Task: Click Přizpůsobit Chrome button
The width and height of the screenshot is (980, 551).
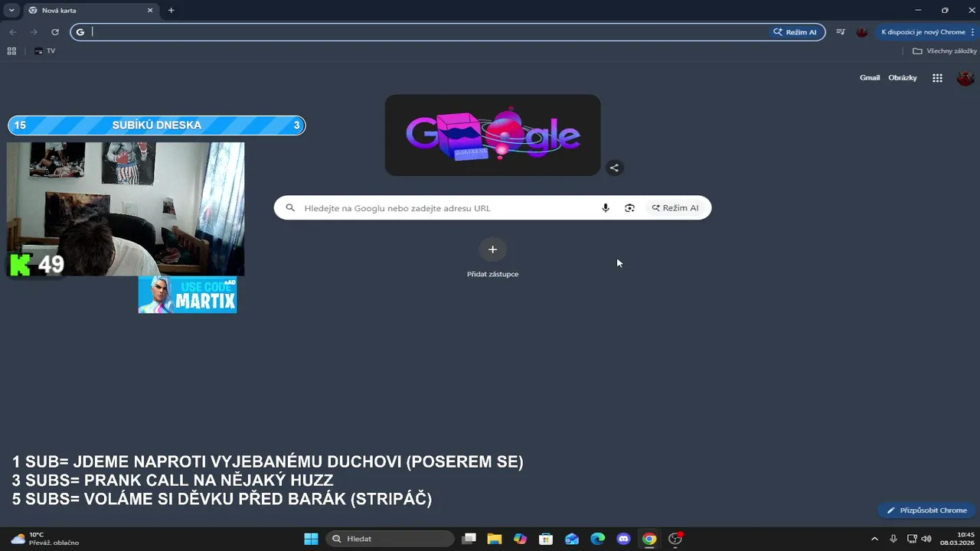Action: [x=926, y=510]
